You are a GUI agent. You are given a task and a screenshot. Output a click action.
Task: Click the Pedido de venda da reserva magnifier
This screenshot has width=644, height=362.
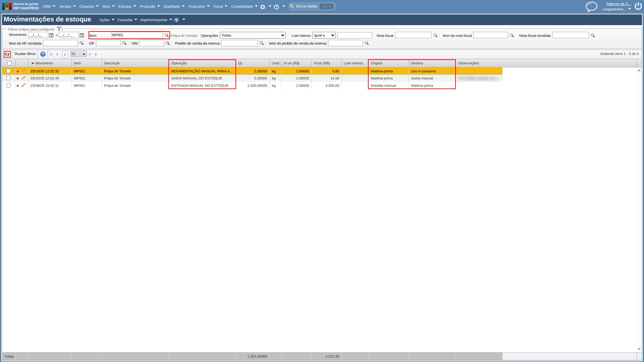(262, 43)
